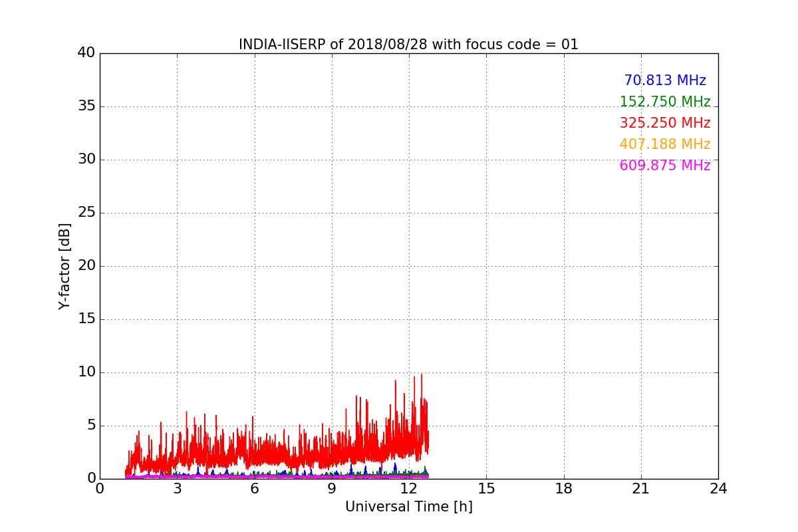
Task: Select the 407.188 MHz legend label
Action: pos(665,144)
